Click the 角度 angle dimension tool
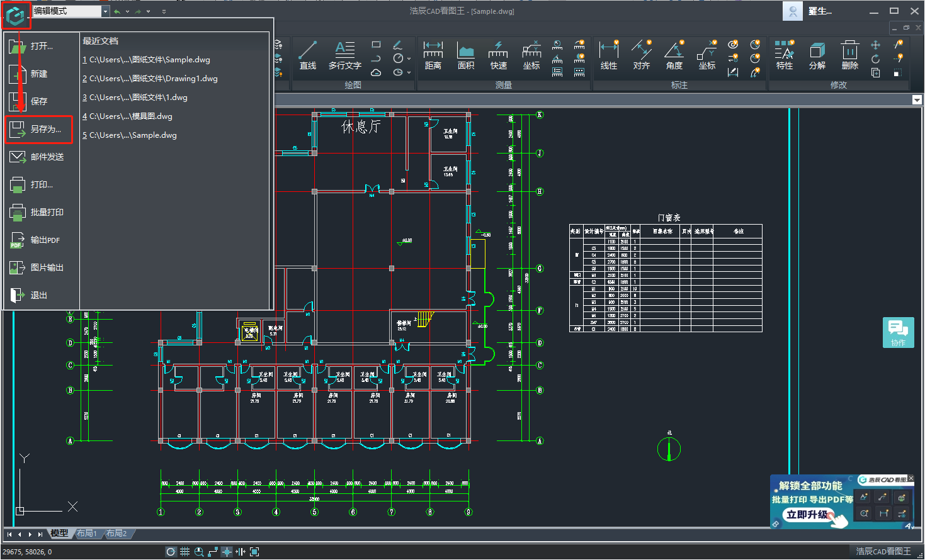This screenshot has width=925, height=560. (x=674, y=55)
